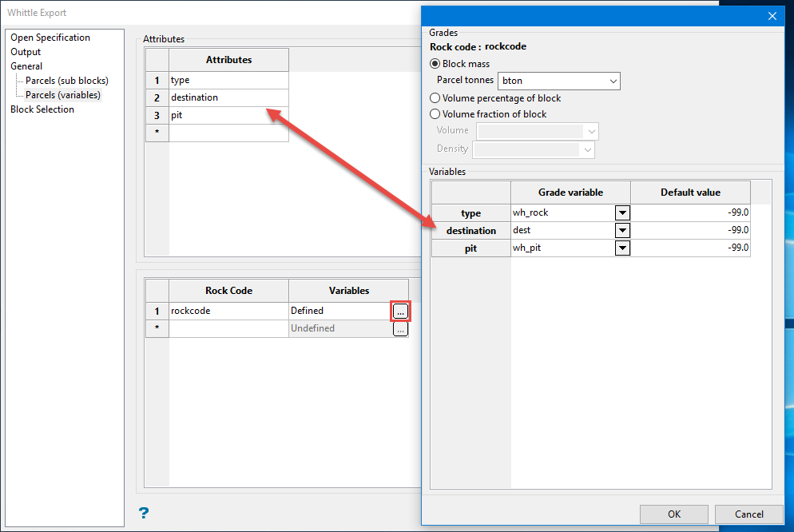Open variables browse button for rockcode row
The width and height of the screenshot is (794, 532).
[x=400, y=312]
